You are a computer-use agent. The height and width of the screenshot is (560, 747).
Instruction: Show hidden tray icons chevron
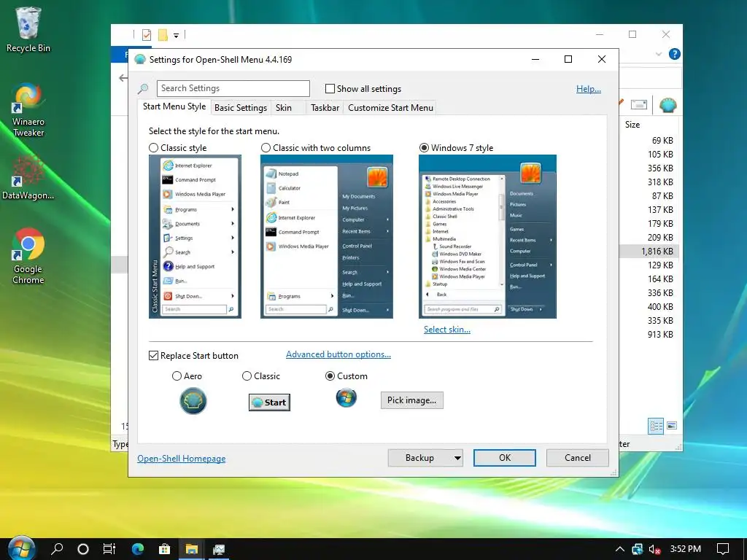[x=620, y=549]
